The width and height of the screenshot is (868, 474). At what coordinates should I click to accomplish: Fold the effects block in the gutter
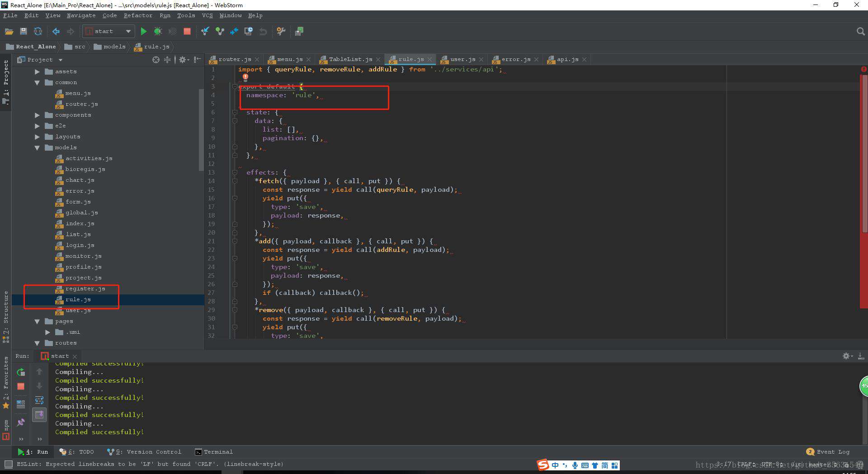235,172
